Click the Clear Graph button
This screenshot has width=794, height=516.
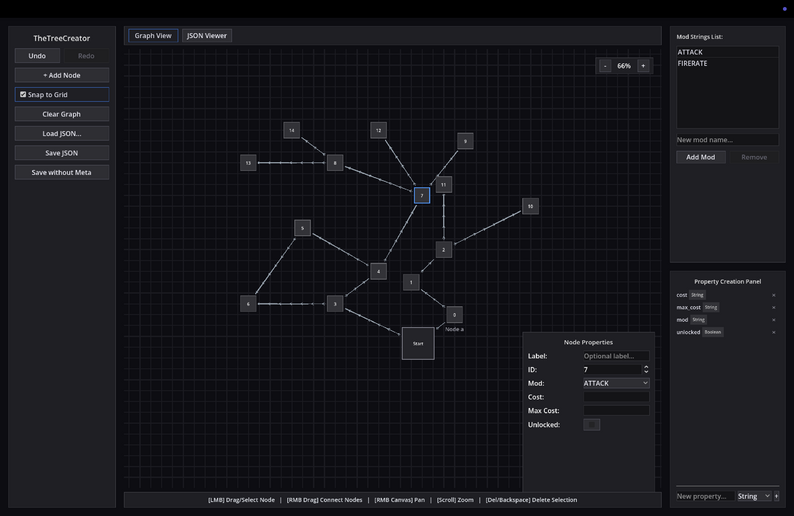pos(62,114)
